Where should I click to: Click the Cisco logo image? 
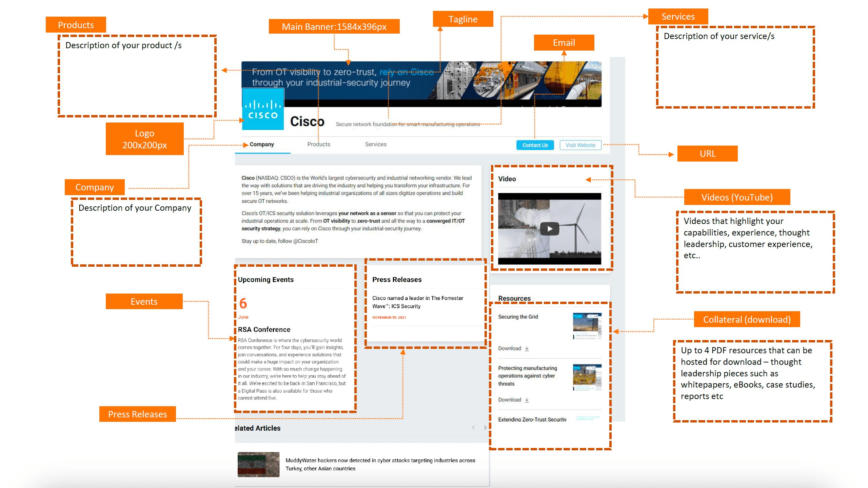[x=263, y=109]
